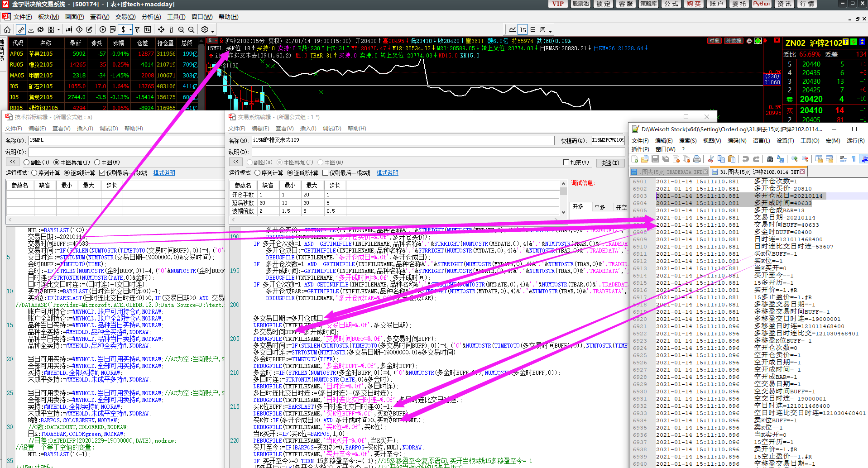Click the download data icon
868x468 pixels.
[x=31, y=29]
